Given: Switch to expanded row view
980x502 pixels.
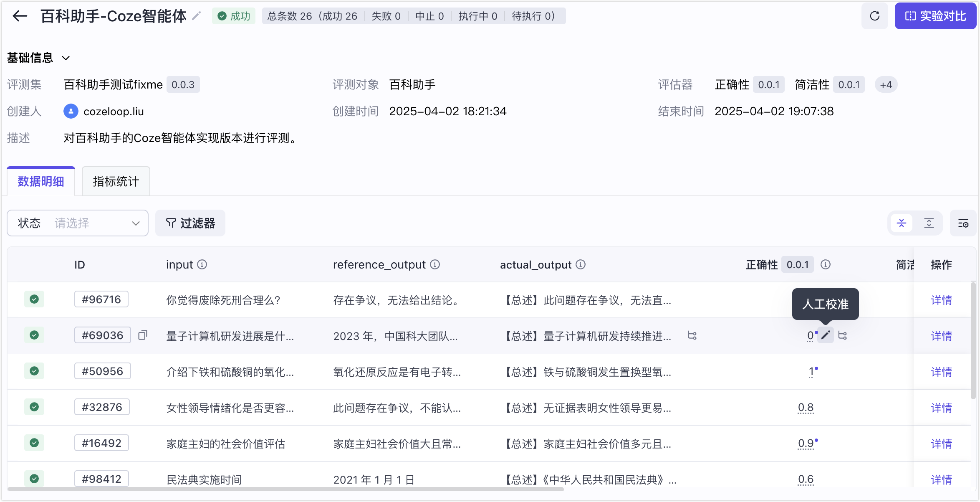Looking at the screenshot, I should (929, 223).
